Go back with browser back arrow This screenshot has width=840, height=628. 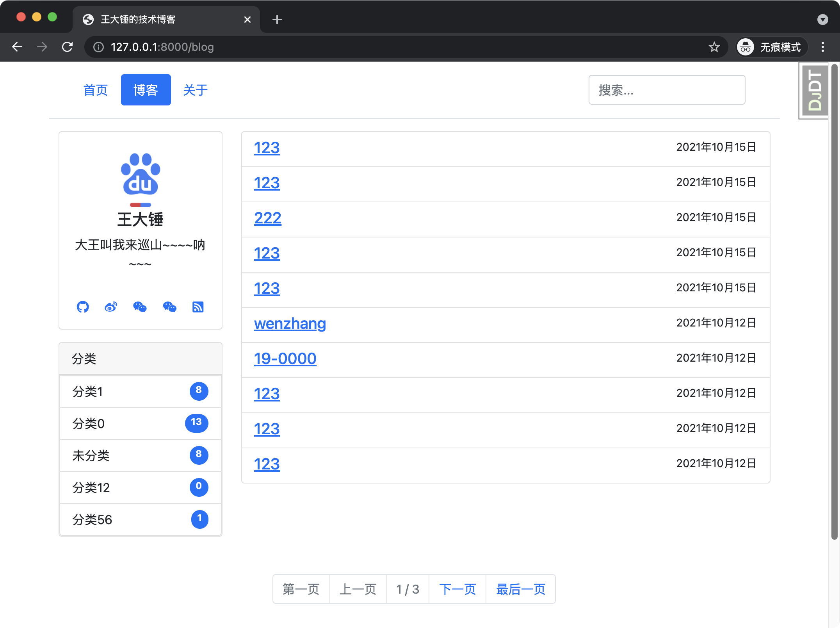tap(18, 47)
